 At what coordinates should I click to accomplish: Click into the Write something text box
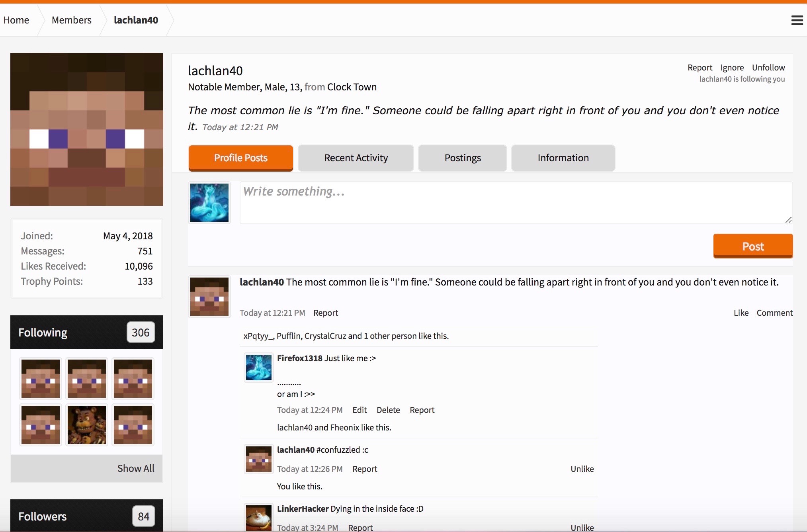pos(516,203)
